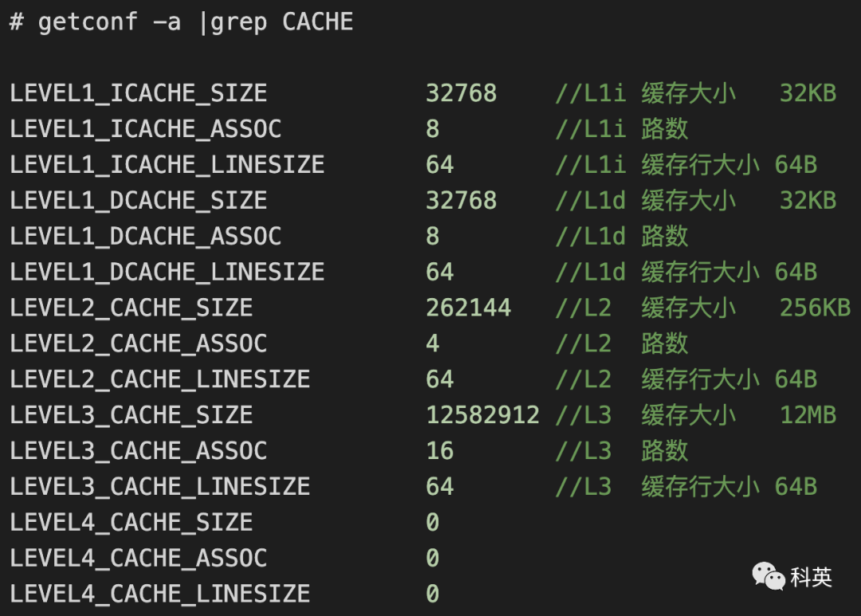Click the LEVEL1_DCACHE_ASSOC variable name
861x616 pixels.
pyautogui.click(x=145, y=236)
